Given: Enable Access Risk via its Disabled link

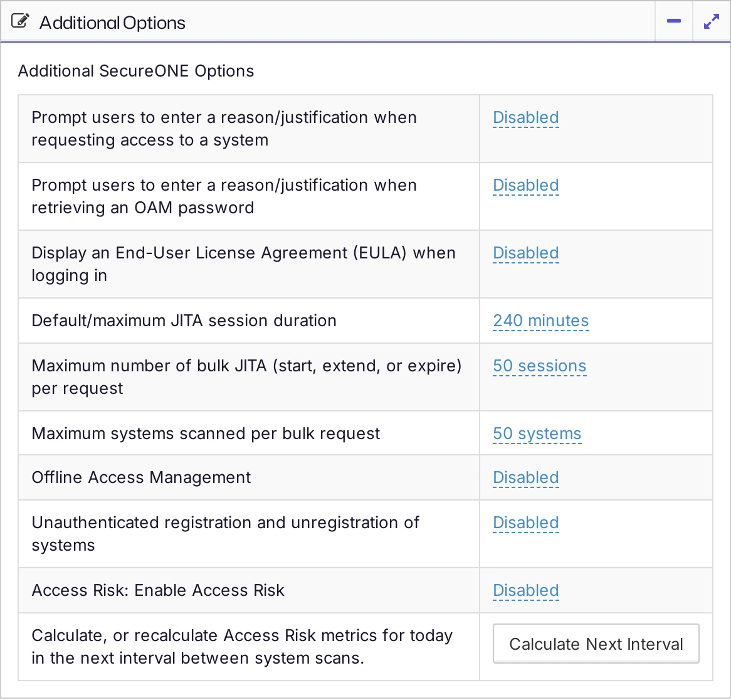Looking at the screenshot, I should pyautogui.click(x=525, y=590).
